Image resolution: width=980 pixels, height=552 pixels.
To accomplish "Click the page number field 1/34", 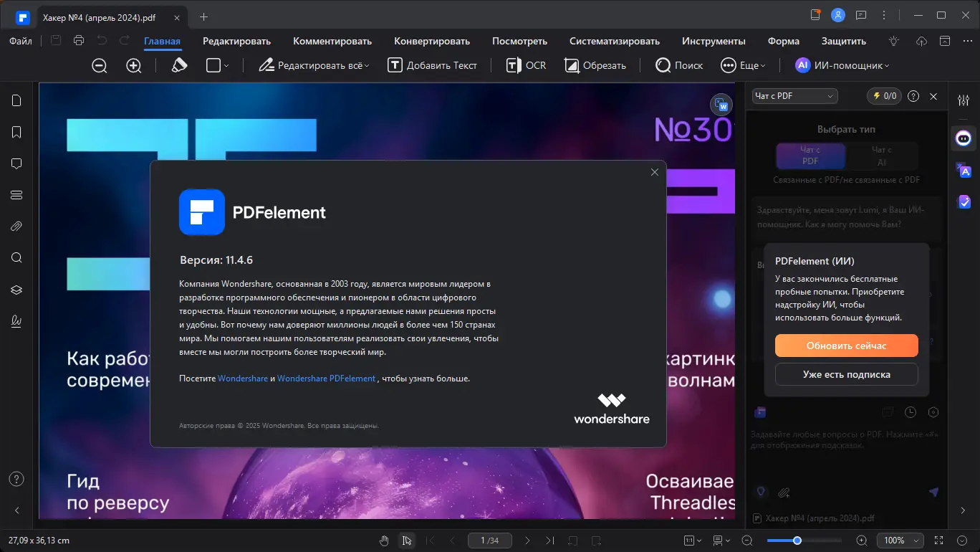I will (489, 541).
